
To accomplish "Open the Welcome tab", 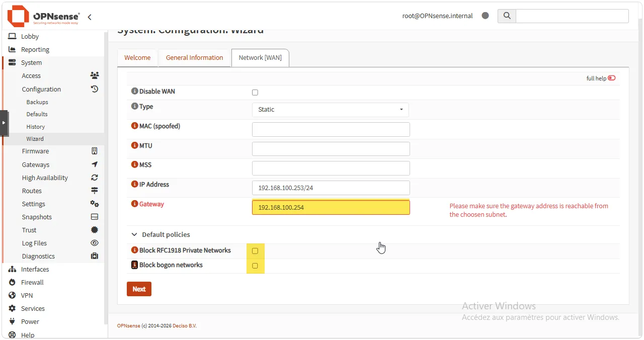I will tap(137, 58).
